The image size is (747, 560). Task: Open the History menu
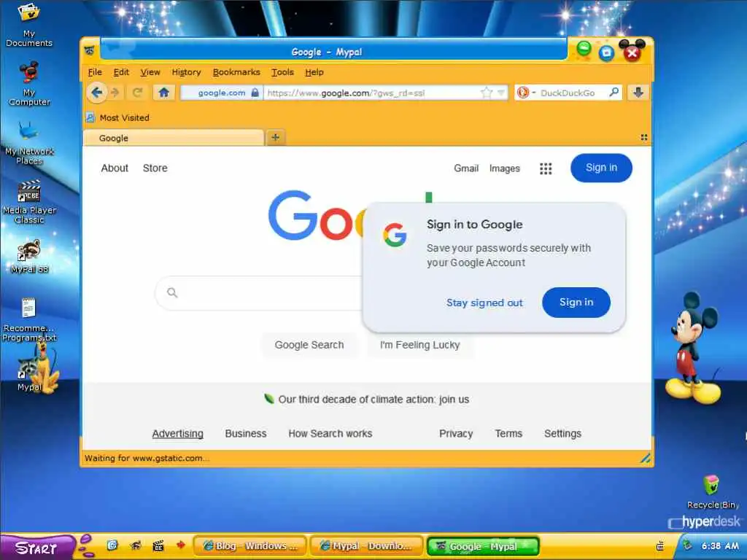pyautogui.click(x=186, y=72)
